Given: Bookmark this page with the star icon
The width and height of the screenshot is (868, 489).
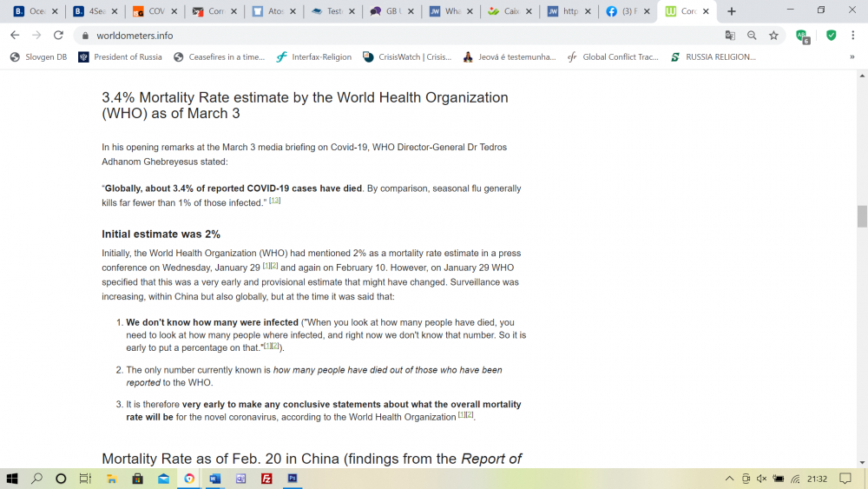Looking at the screenshot, I should tap(773, 36).
